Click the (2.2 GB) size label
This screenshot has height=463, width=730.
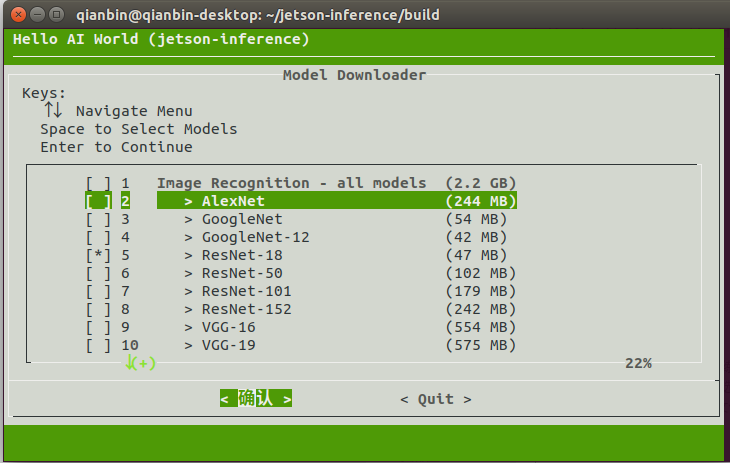click(x=481, y=183)
